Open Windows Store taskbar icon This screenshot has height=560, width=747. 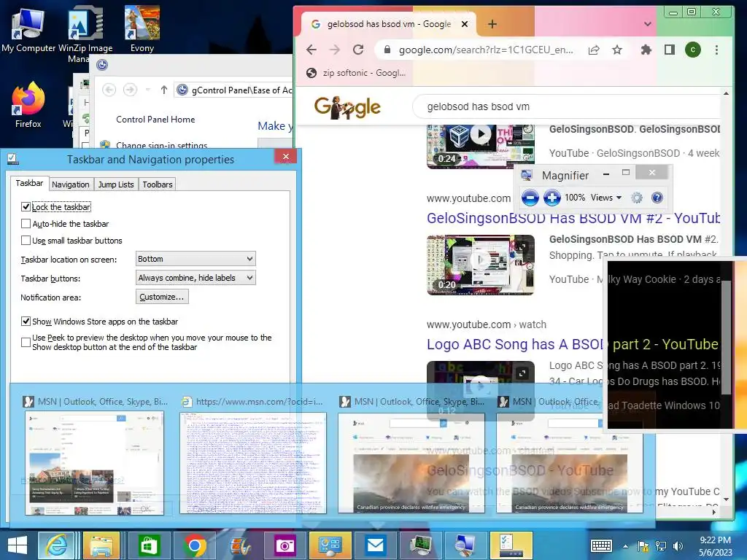coord(148,545)
